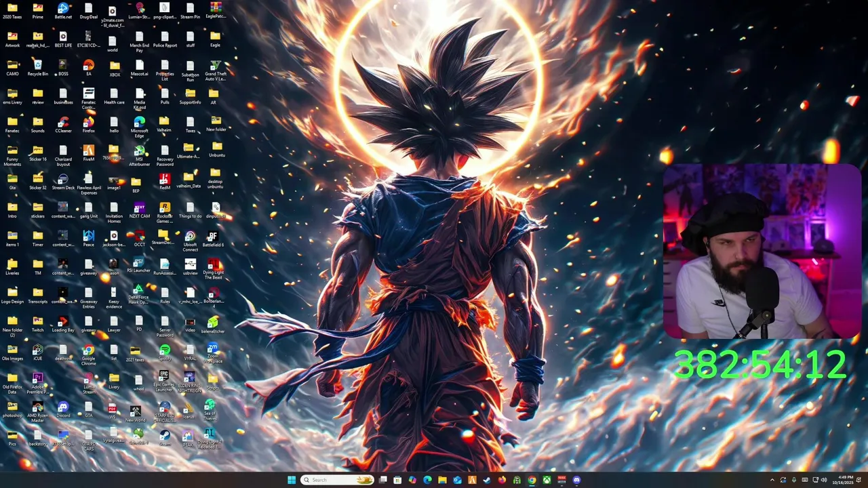Select the New World desktop shortcut
This screenshot has height=488, width=868.
click(136, 413)
